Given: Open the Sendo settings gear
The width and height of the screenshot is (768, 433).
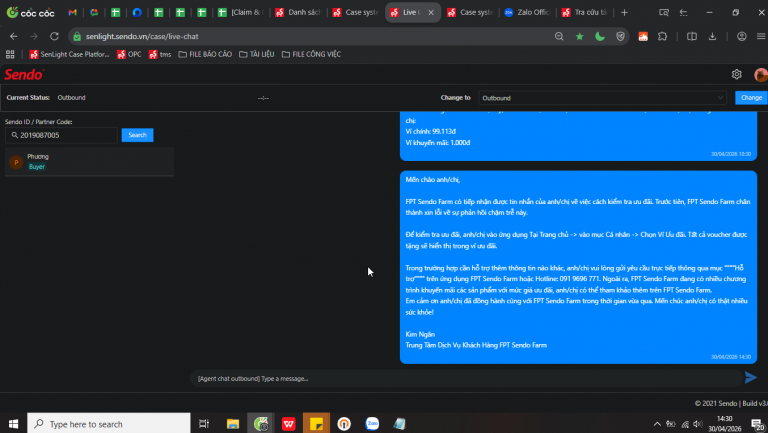Looking at the screenshot, I should 737,74.
